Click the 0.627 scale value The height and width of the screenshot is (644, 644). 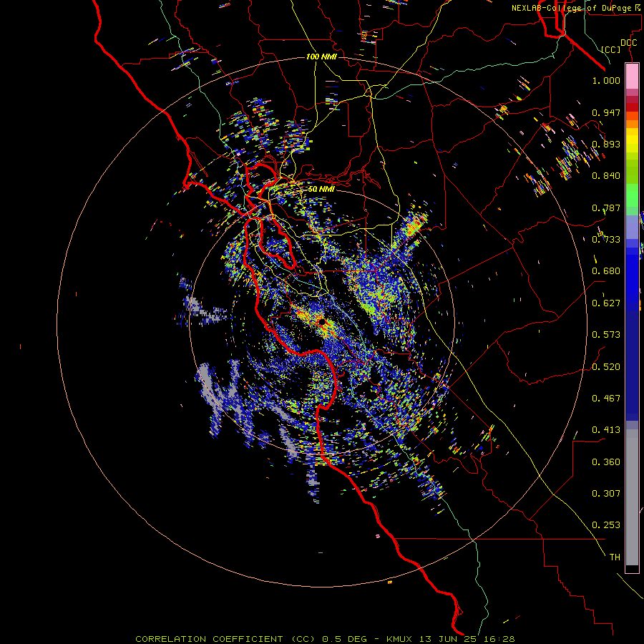pos(606,303)
